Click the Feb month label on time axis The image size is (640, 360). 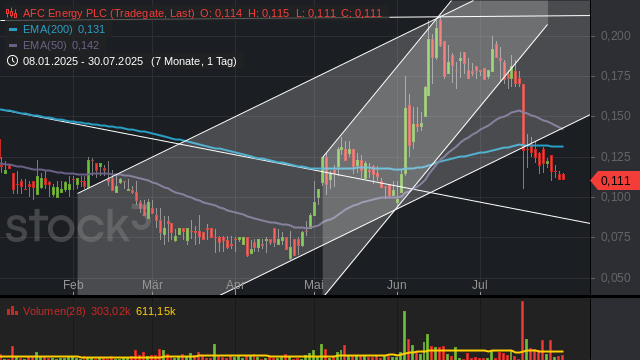pos(73,285)
